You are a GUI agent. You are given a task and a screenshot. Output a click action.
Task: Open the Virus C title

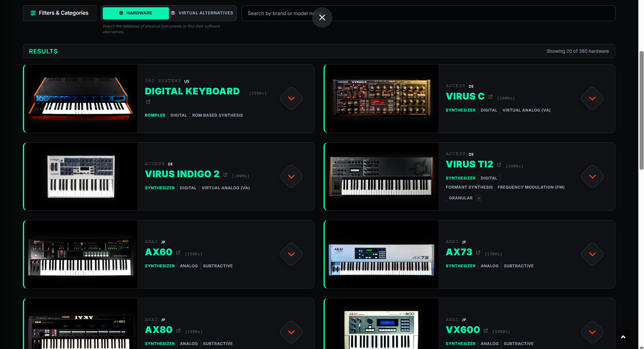pyautogui.click(x=465, y=96)
